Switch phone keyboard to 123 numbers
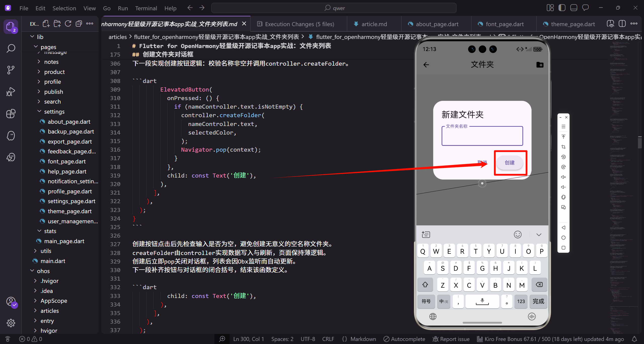Screen dimensions: 644x344 tap(521, 301)
